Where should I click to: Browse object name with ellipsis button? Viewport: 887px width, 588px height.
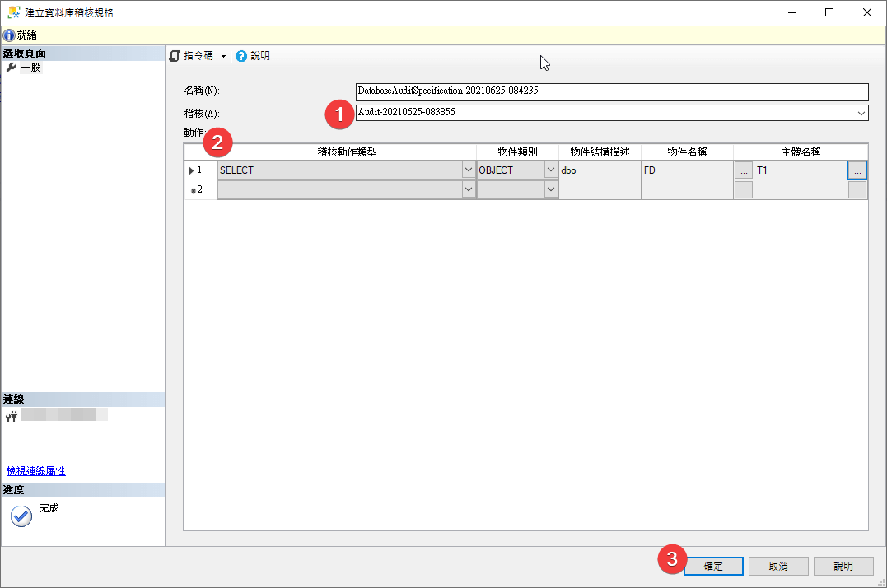pyautogui.click(x=744, y=170)
